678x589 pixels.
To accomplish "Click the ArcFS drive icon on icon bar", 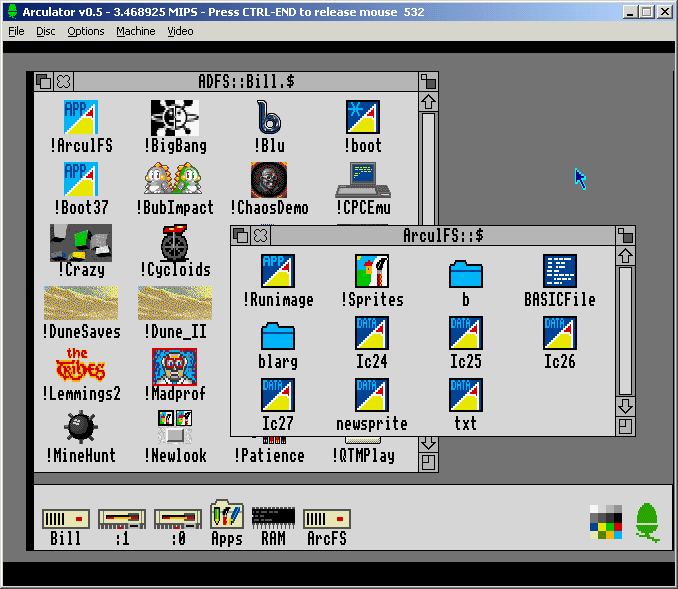I will (x=326, y=519).
